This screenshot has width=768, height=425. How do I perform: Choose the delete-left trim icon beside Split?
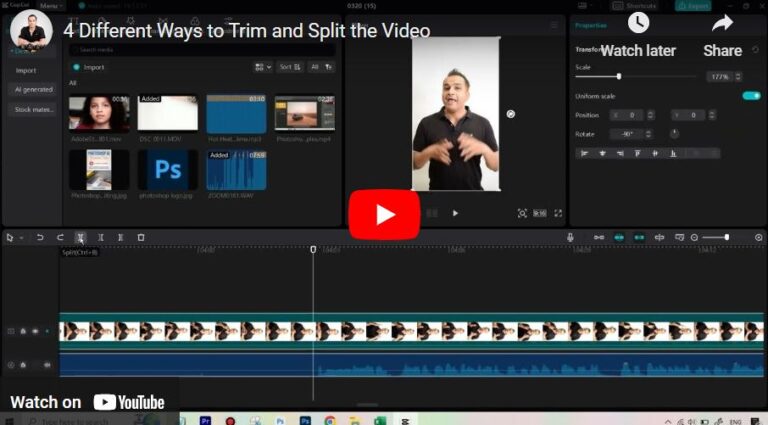100,237
